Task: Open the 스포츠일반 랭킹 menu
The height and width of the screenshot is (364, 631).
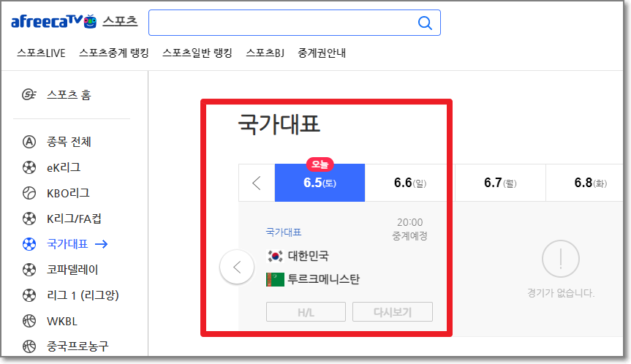Action: point(197,53)
